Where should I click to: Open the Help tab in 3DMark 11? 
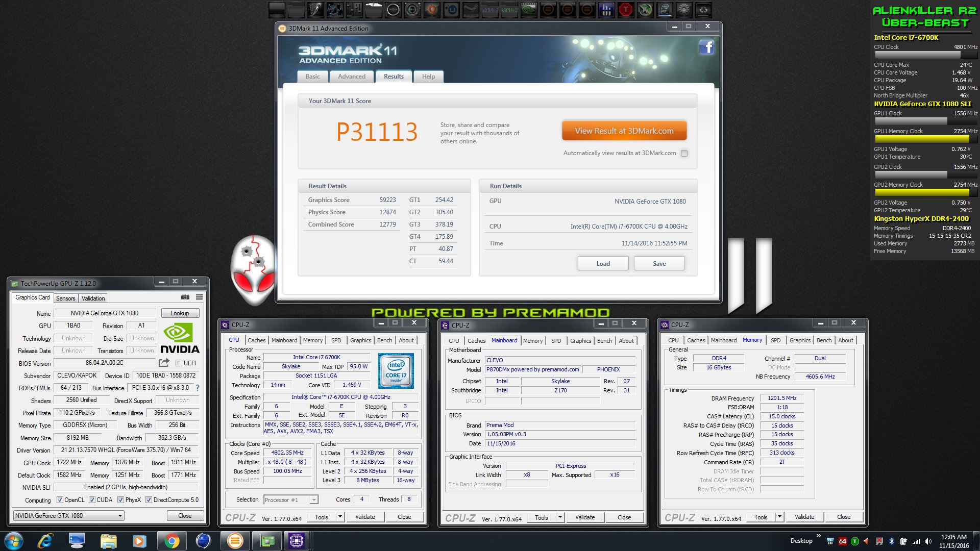click(x=429, y=77)
